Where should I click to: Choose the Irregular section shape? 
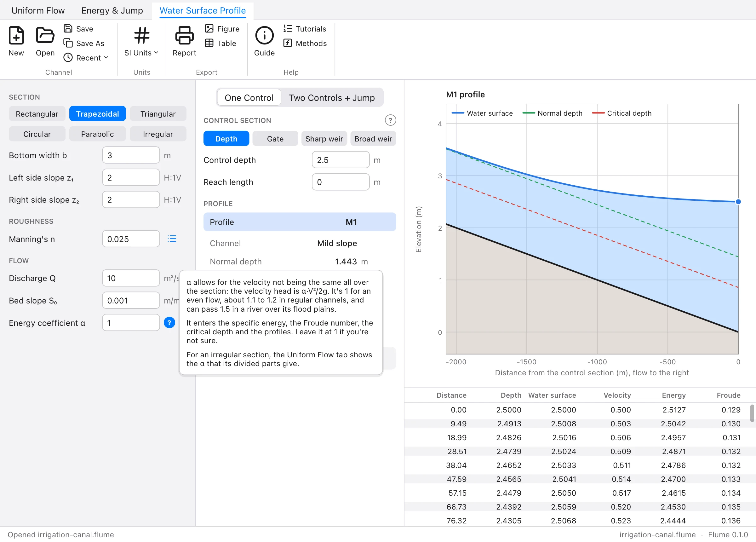pyautogui.click(x=158, y=134)
